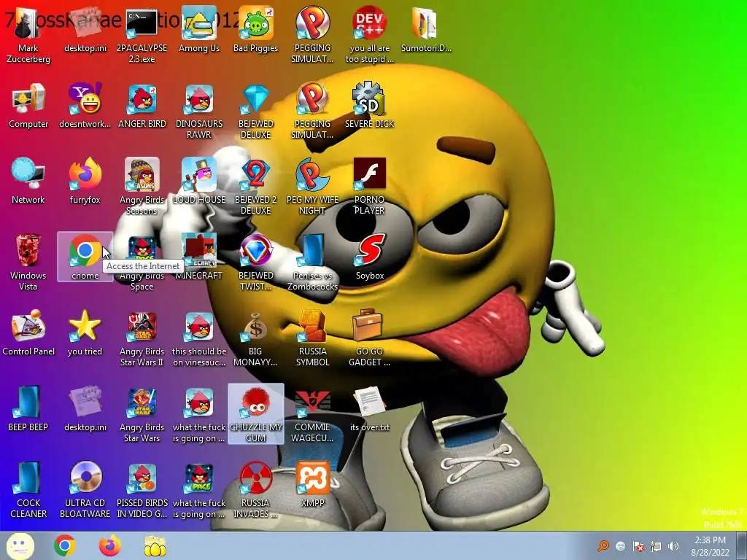Click the network tray icon

pos(656,546)
